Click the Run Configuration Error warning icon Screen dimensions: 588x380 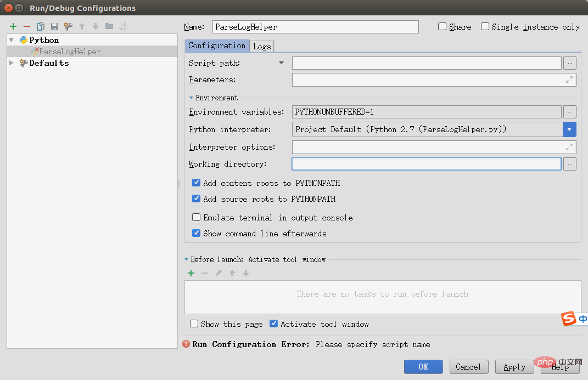[x=186, y=344]
